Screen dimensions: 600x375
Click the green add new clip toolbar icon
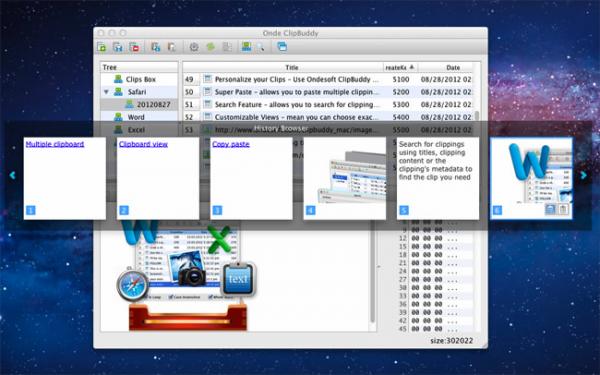(x=102, y=47)
